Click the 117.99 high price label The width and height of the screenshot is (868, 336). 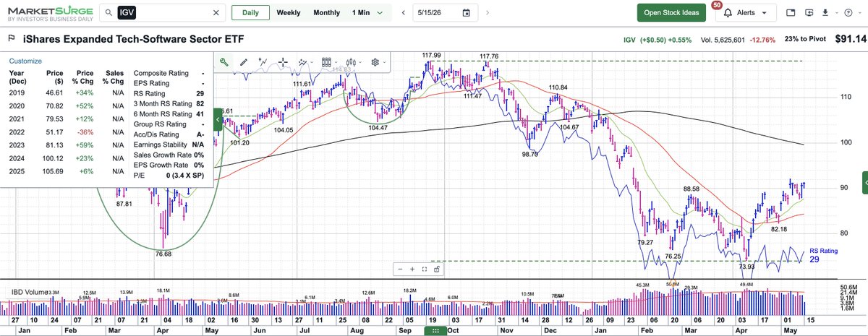pos(432,56)
